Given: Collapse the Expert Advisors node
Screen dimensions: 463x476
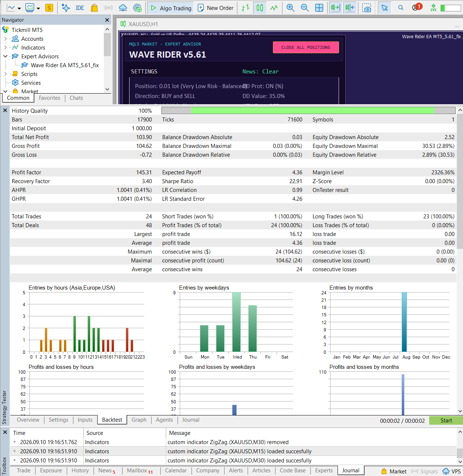Looking at the screenshot, I should point(5,57).
